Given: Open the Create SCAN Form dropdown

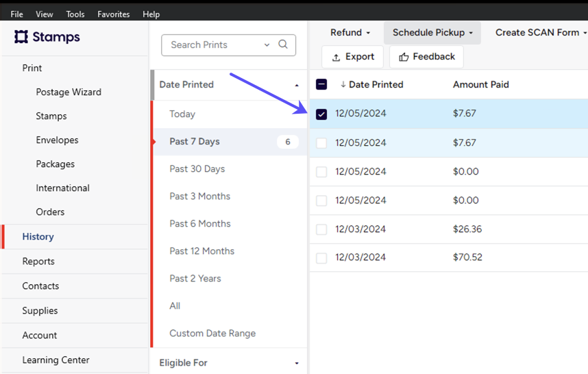Looking at the screenshot, I should 541,33.
